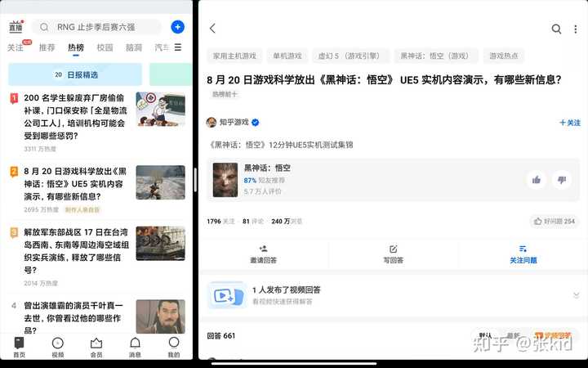Click the 黑神话 gameplay thumbnail in hot list

161,182
